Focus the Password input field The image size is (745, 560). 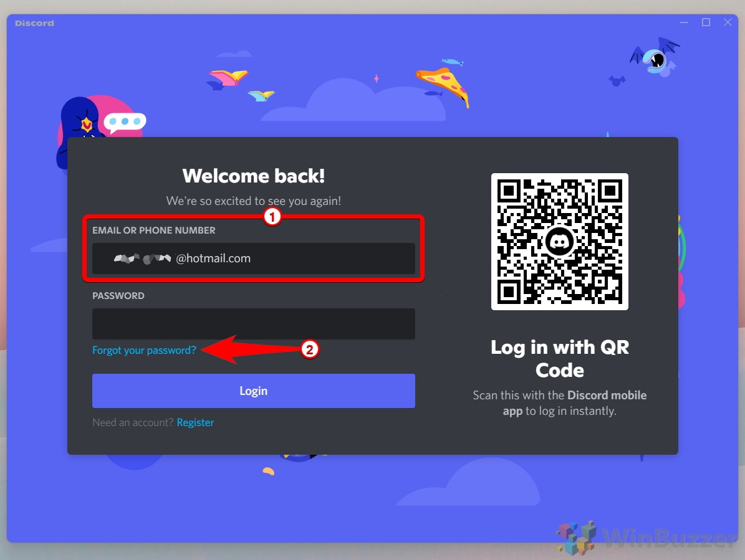[253, 324]
